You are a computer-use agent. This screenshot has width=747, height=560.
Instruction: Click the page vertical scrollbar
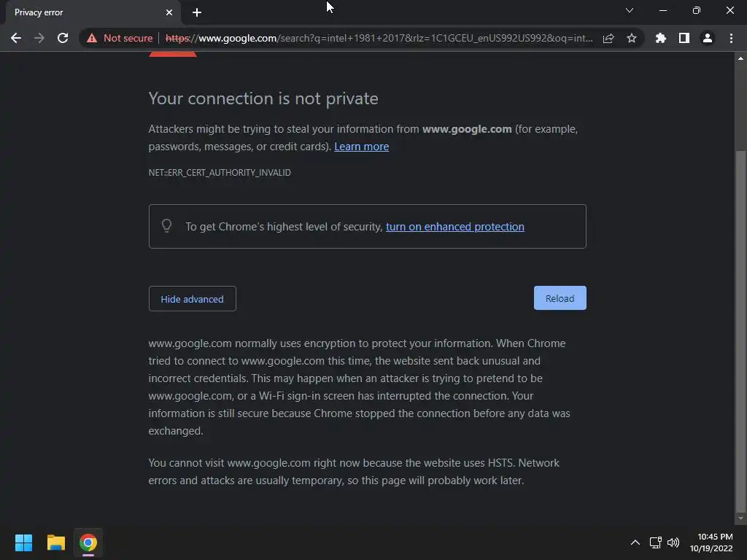tap(741, 328)
